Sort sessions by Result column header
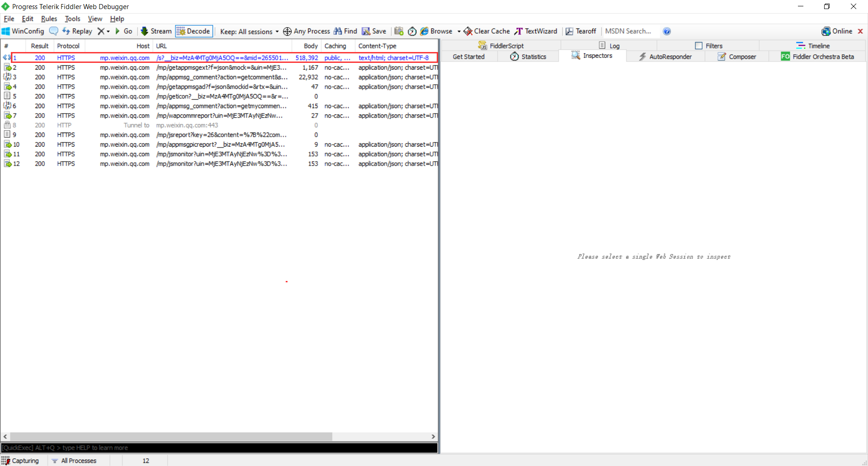The height and width of the screenshot is (466, 868). (40, 46)
